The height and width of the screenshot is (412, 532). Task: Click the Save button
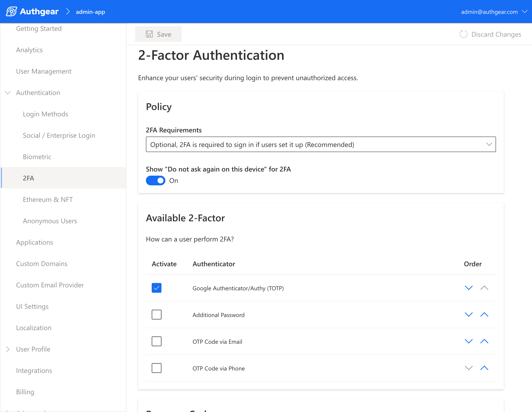coord(158,34)
